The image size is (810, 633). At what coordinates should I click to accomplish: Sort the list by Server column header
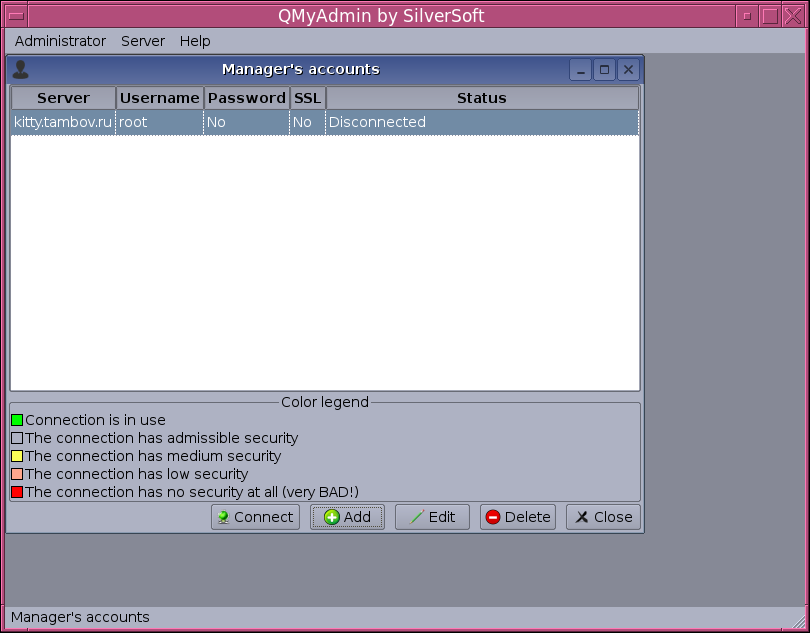(63, 98)
